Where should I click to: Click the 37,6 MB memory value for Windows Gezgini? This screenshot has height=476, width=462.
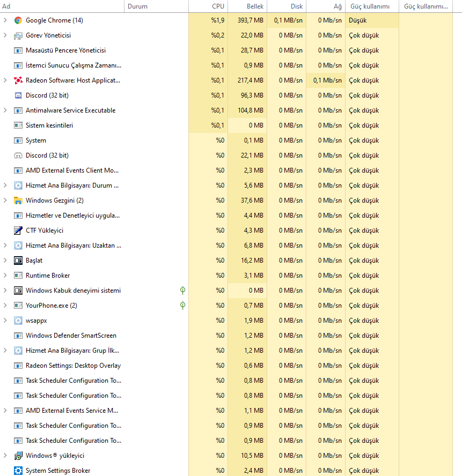click(252, 200)
